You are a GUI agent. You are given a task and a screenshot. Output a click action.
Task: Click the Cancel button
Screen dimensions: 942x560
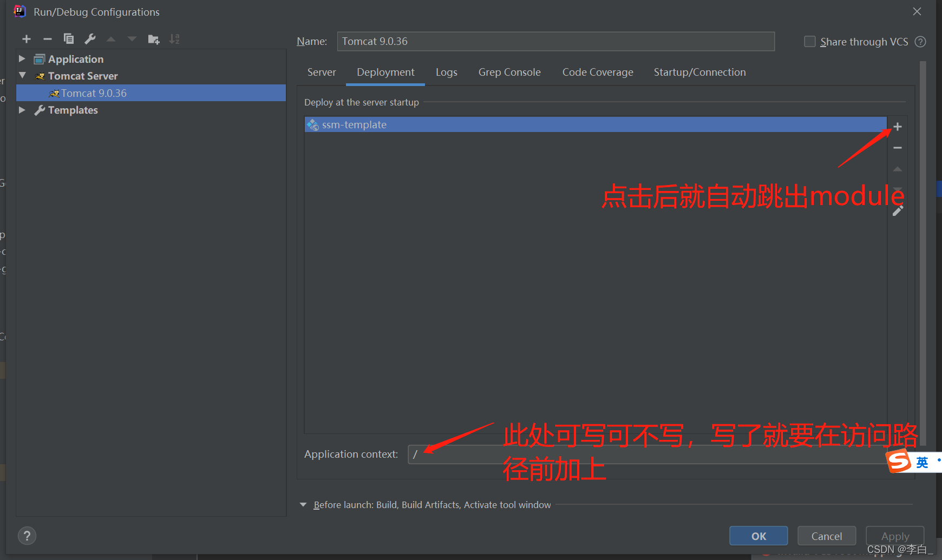[827, 536]
